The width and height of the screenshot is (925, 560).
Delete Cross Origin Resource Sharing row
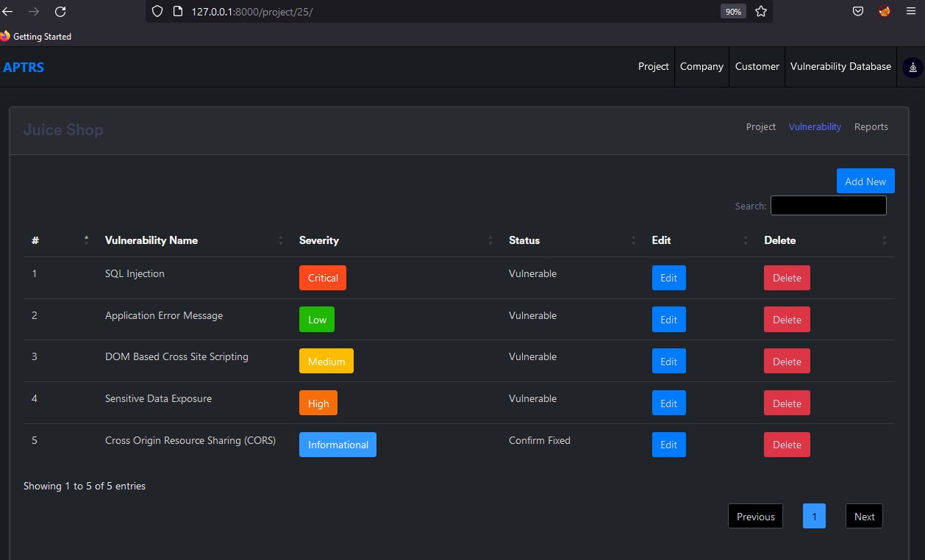(x=787, y=445)
